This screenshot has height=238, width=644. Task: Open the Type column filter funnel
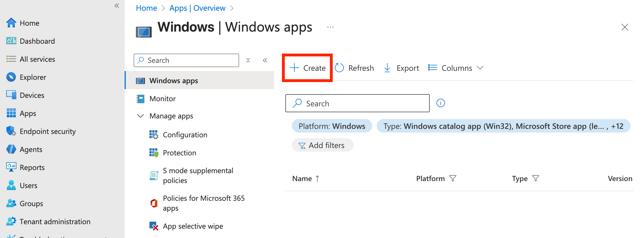click(x=536, y=179)
